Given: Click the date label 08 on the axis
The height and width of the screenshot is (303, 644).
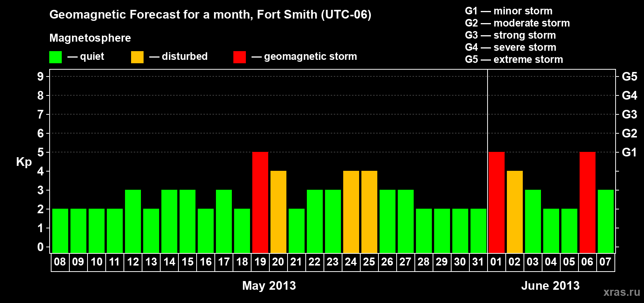Looking at the screenshot, I should 60,262.
